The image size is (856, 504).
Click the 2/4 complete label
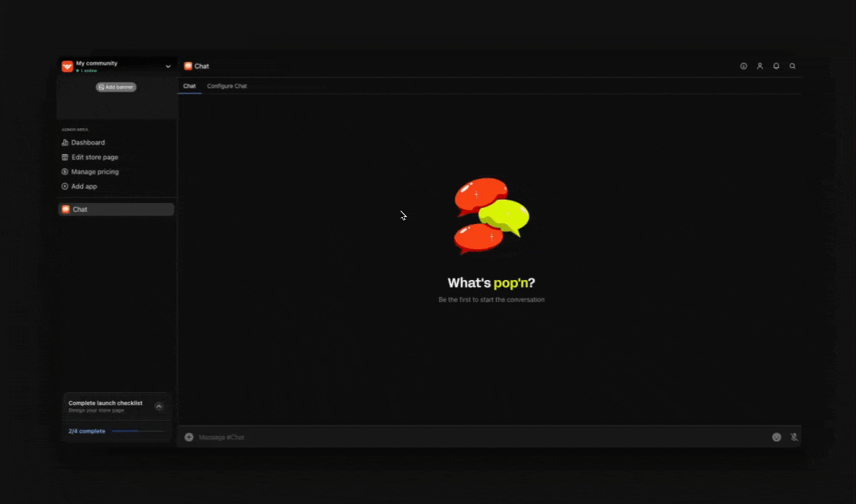tap(87, 431)
